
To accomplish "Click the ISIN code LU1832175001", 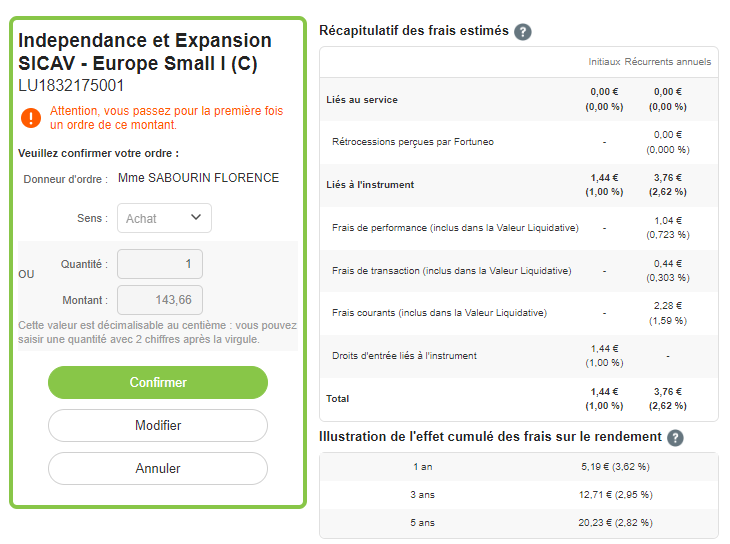I will [71, 86].
